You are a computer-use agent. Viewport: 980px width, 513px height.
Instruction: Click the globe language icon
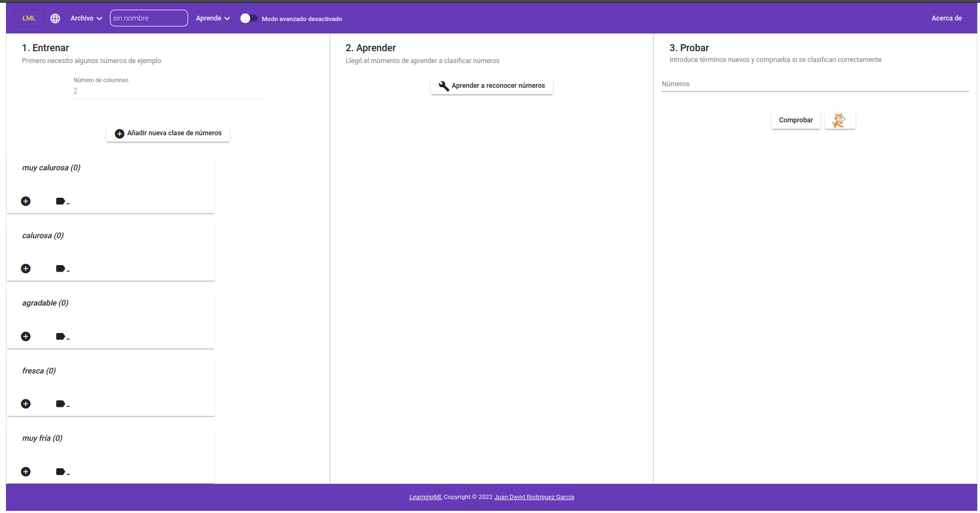pos(55,18)
